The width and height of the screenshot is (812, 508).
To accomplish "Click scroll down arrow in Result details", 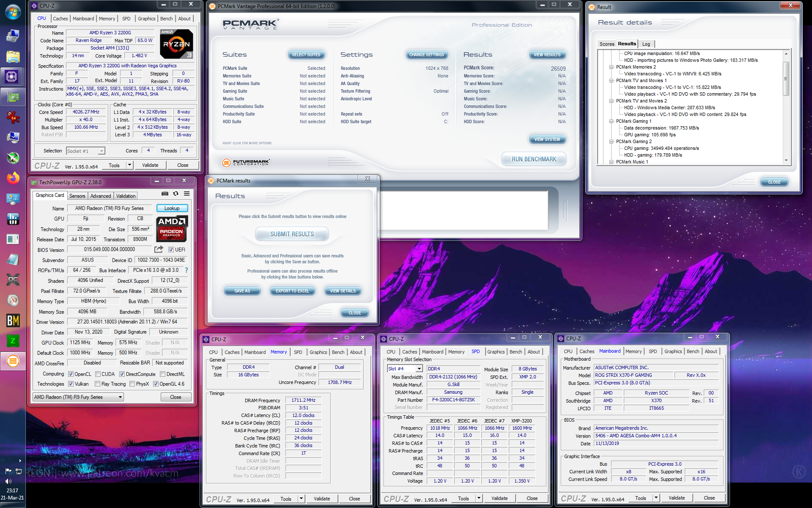I will [786, 160].
